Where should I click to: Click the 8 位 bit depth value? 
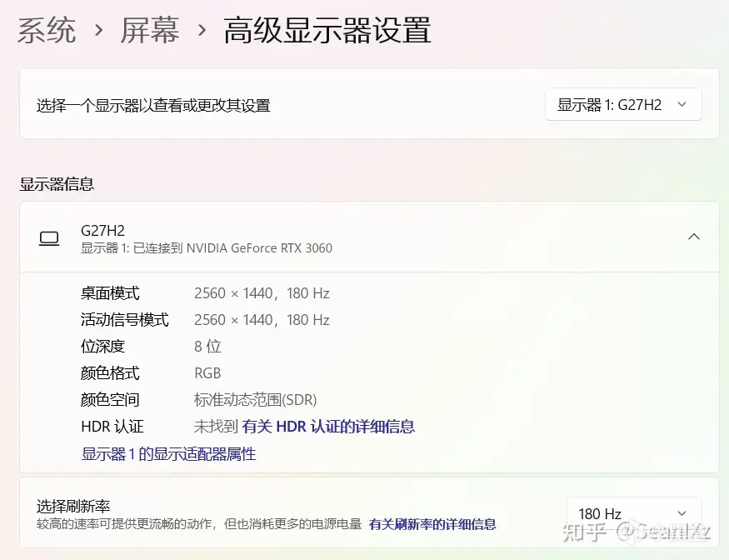pos(207,347)
